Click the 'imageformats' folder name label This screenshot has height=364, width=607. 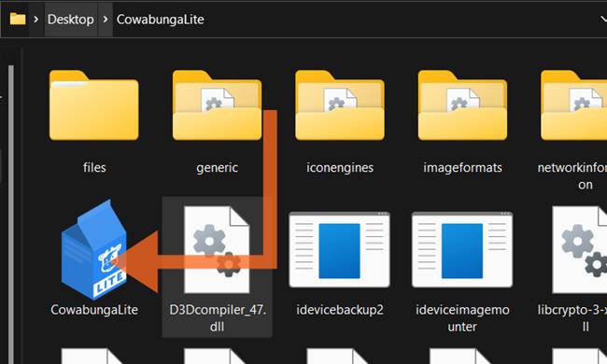462,168
